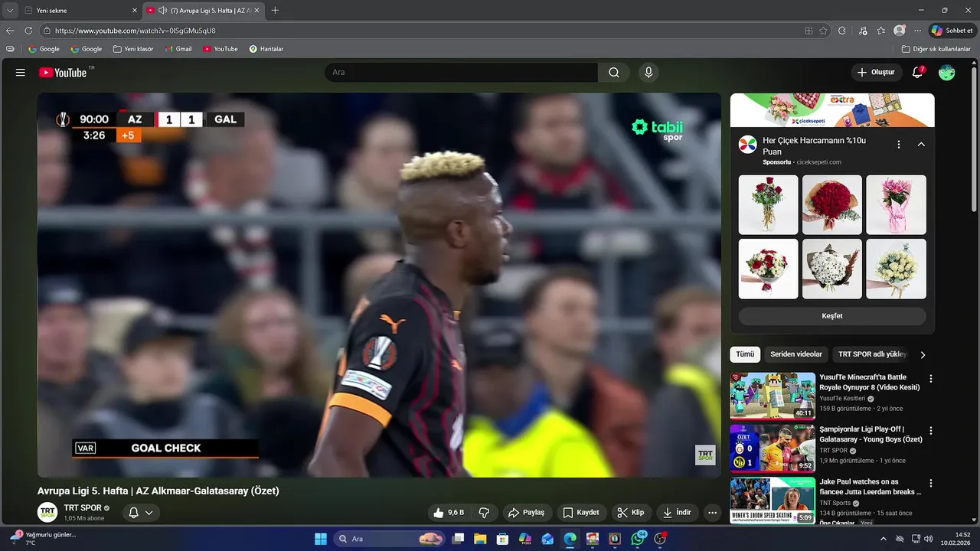Screen dimensions: 980x551
Task: Click the search magnifier button
Action: [x=614, y=72]
